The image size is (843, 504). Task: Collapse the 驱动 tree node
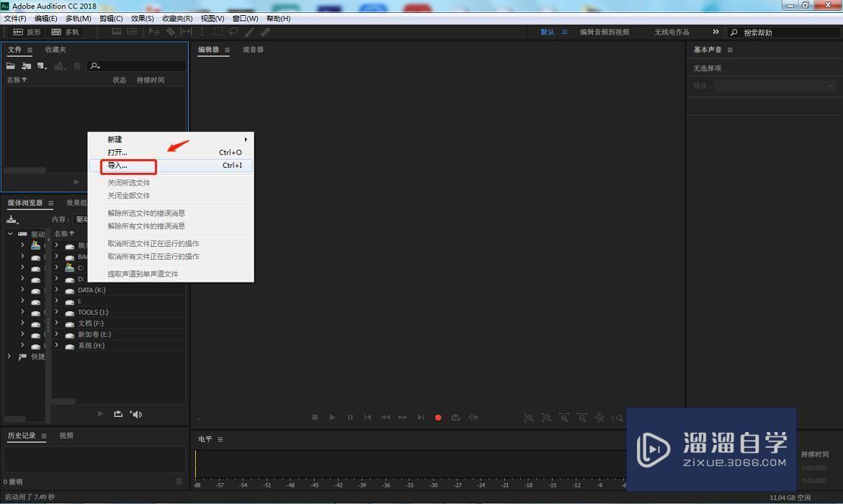coord(9,234)
